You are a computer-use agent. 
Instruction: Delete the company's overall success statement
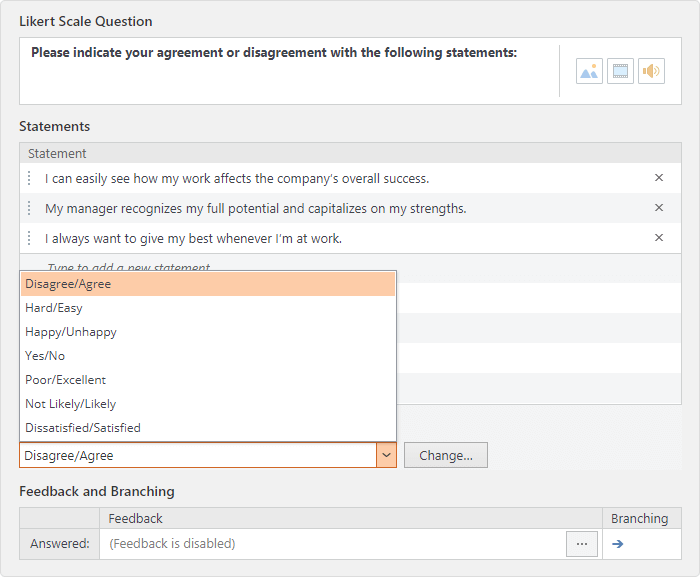[659, 178]
